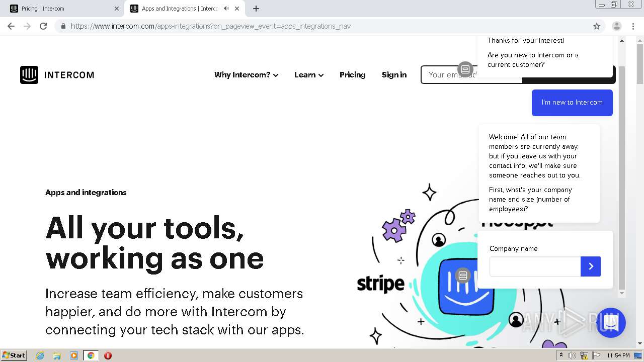Mute the audio icon on Apps and Integrations tab
644x362 pixels.
point(226,9)
